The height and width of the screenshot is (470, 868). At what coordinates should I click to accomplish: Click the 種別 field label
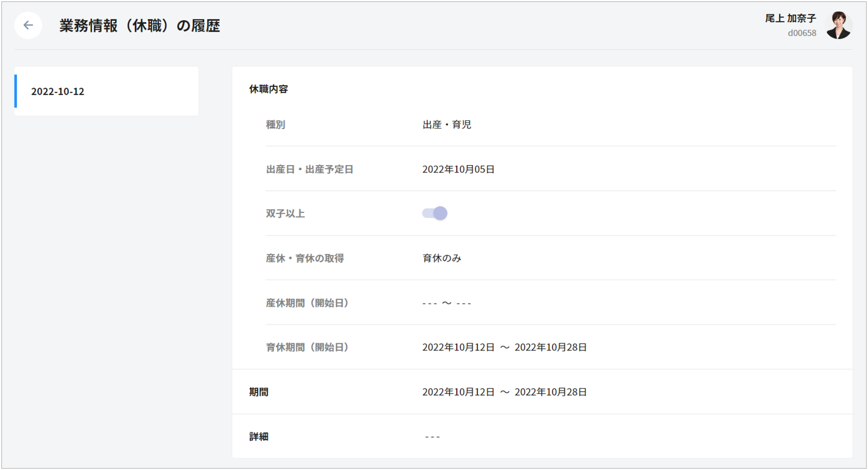(x=275, y=125)
